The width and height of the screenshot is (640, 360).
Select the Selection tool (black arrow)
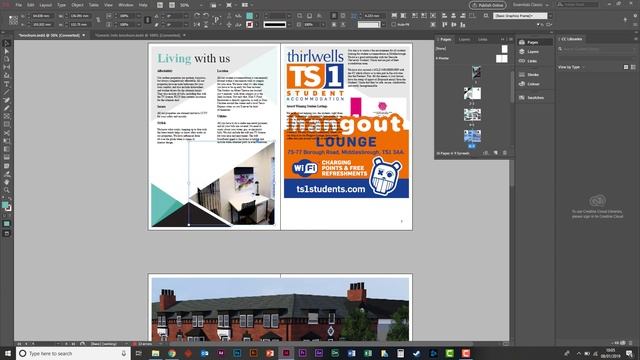coord(7,43)
